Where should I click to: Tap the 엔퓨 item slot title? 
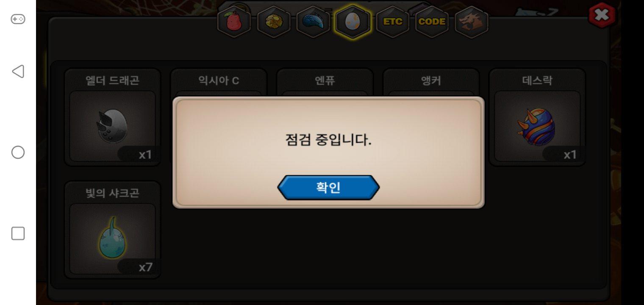tap(325, 80)
